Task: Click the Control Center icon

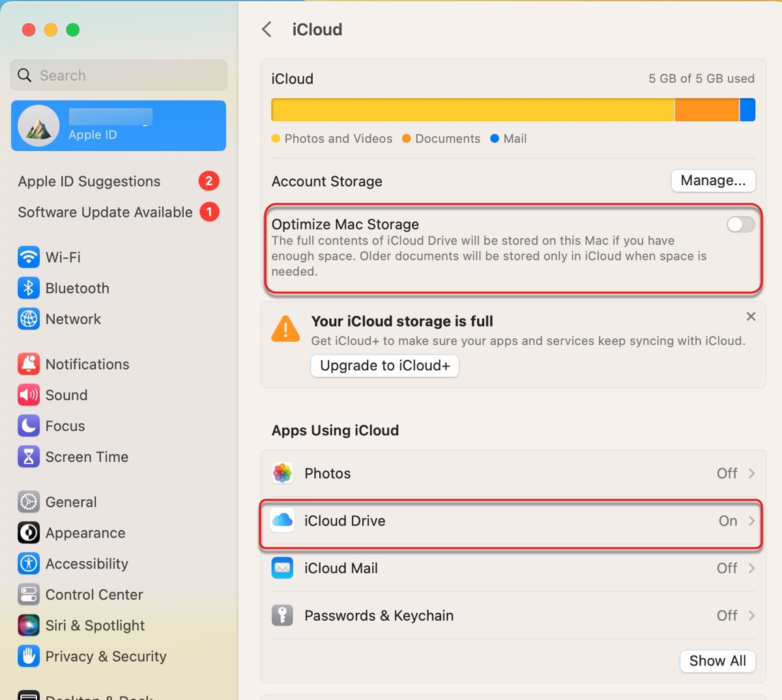Action: click(29, 594)
